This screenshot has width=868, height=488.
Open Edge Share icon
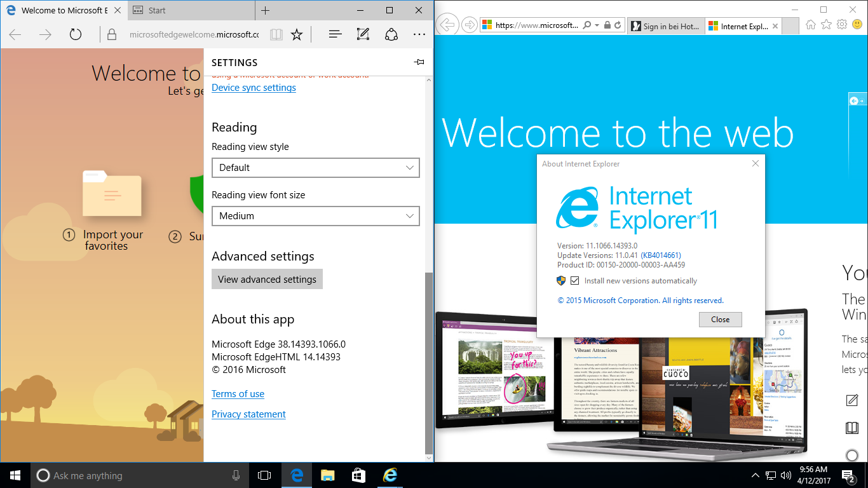391,35
